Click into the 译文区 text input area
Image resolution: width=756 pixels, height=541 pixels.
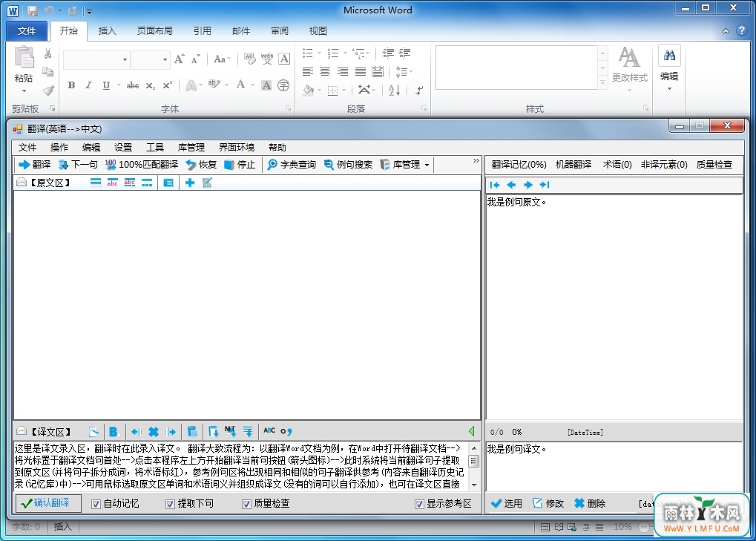coord(240,466)
